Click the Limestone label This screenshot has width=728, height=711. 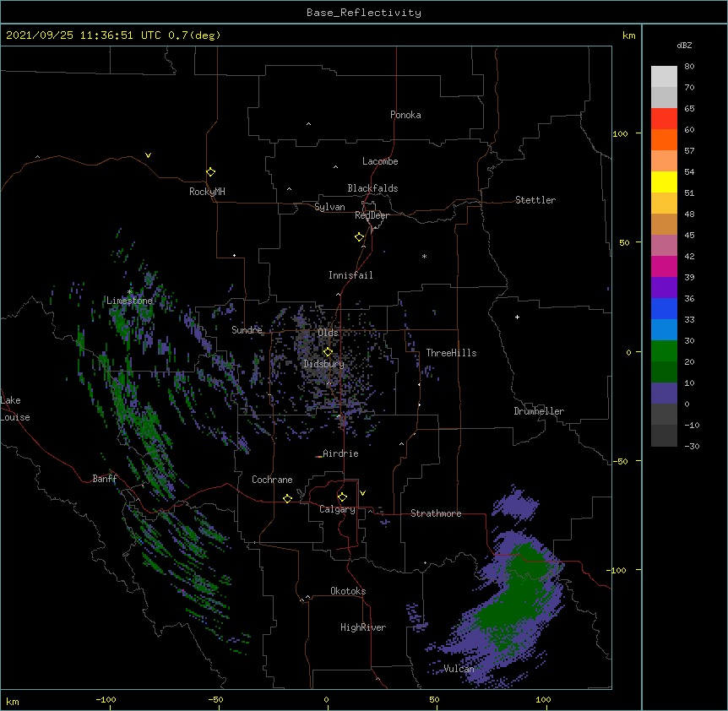(129, 301)
